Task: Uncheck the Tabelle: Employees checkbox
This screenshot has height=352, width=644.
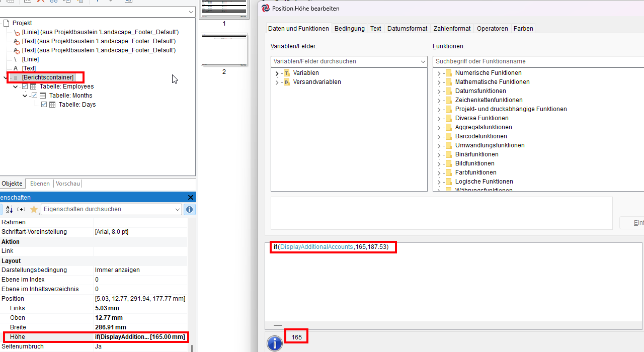Action: 25,86
